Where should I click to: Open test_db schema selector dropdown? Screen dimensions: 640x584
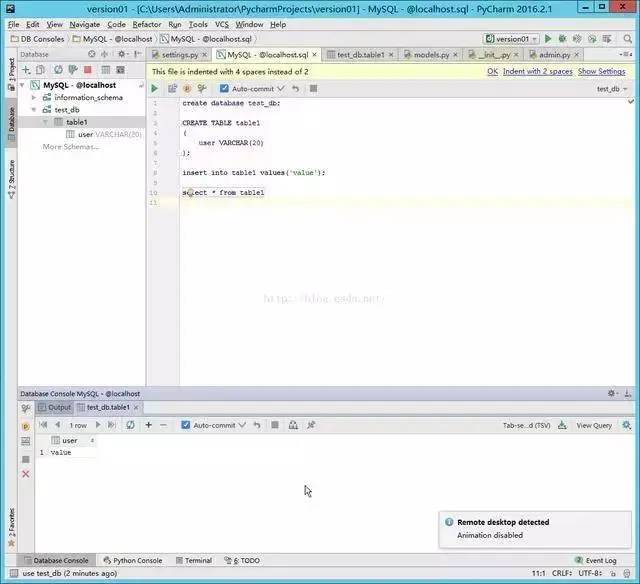tap(612, 89)
